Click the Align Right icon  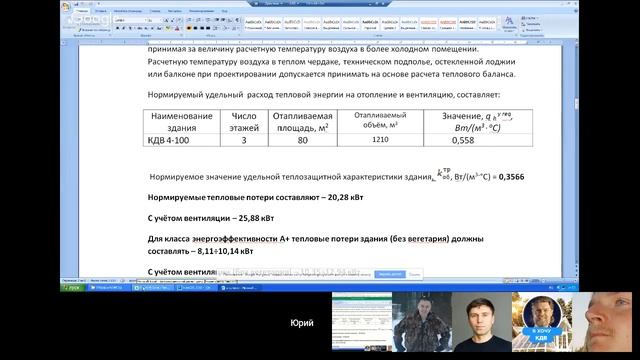[202, 28]
